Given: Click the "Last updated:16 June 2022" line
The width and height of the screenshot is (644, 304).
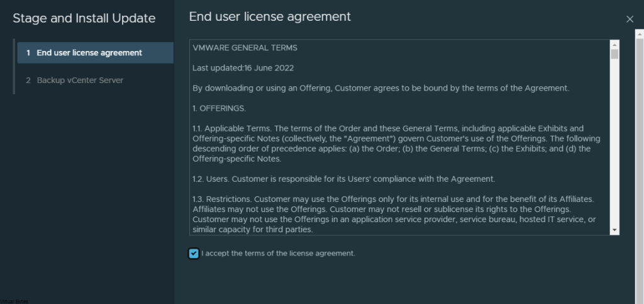Looking at the screenshot, I should 243,68.
